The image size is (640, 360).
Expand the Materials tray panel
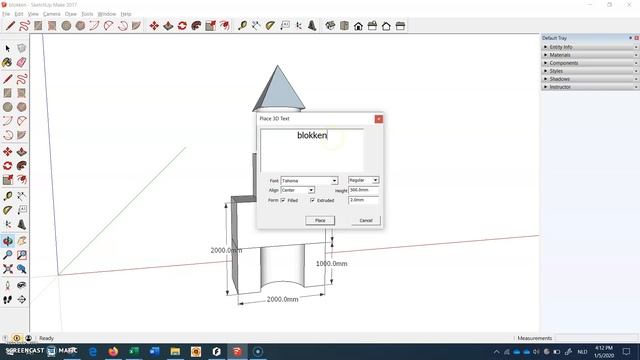click(590, 55)
